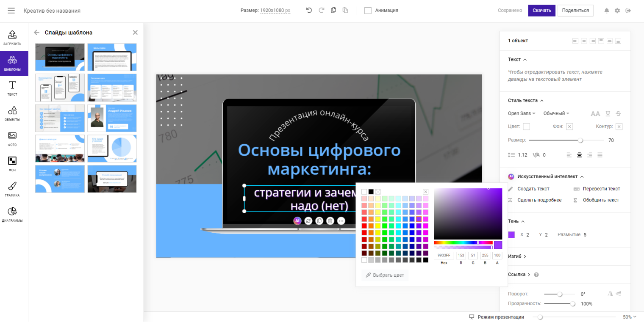The height and width of the screenshot is (322, 644).
Task: Open settings gear in header
Action: [x=617, y=11]
